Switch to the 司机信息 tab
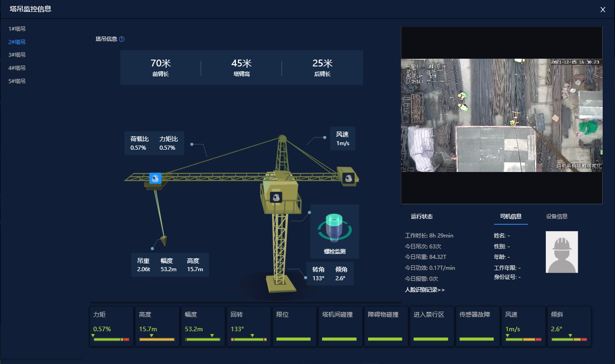Viewport: 615px width, 364px height. click(511, 217)
